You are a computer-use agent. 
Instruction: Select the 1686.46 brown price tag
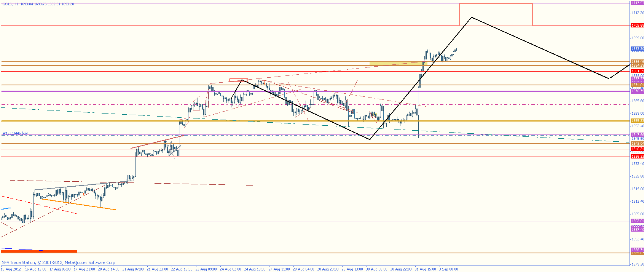point(637,61)
